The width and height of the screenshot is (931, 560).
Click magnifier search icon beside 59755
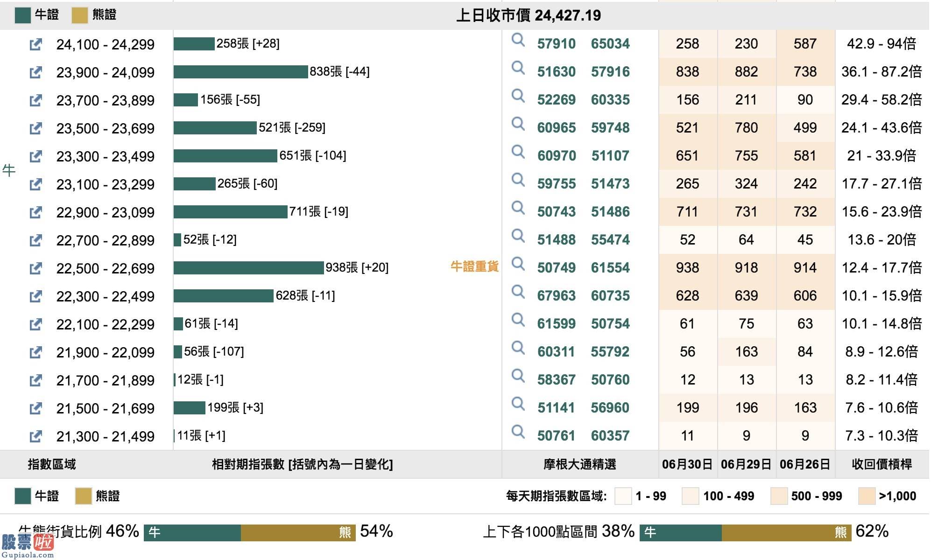[x=518, y=180]
